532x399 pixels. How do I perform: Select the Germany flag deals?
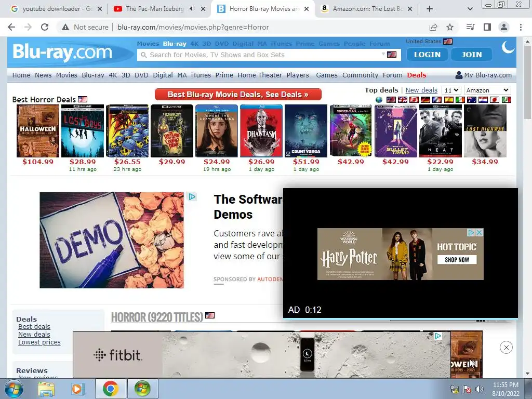point(425,100)
